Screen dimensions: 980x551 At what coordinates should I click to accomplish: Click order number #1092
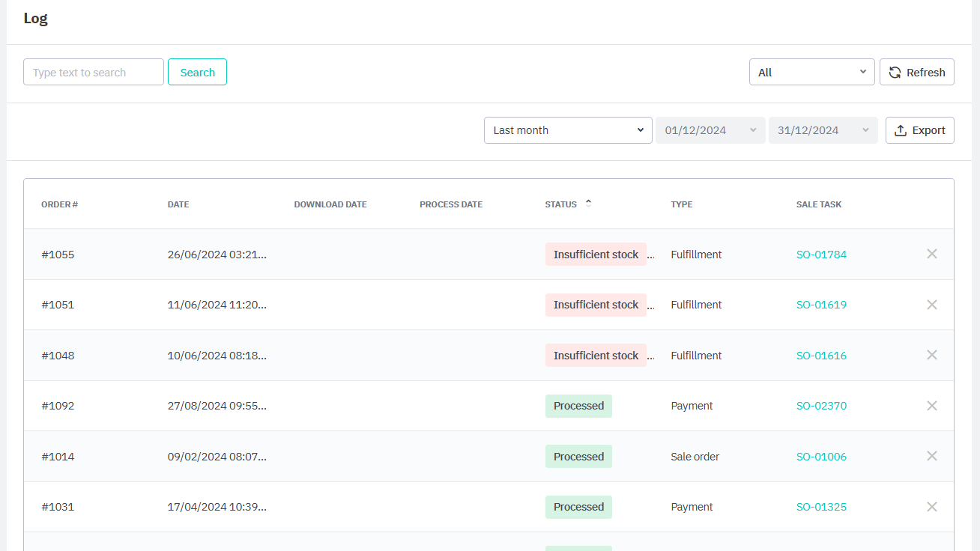(58, 406)
